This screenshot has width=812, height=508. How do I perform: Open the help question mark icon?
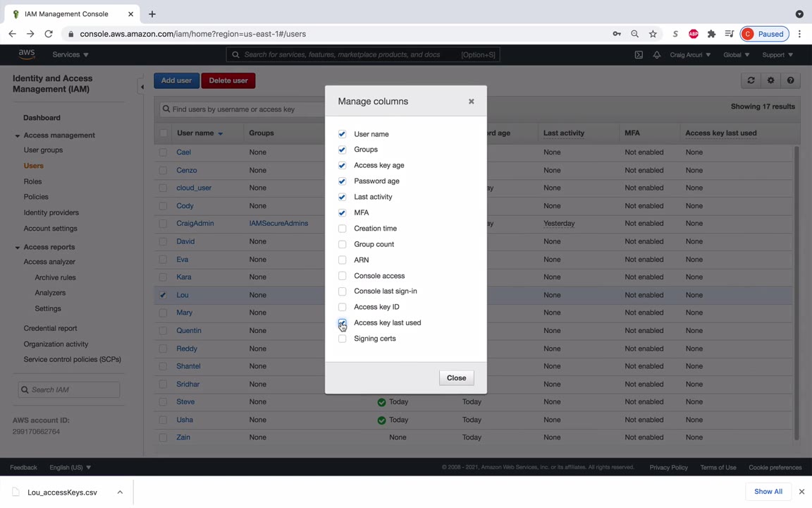coord(790,80)
